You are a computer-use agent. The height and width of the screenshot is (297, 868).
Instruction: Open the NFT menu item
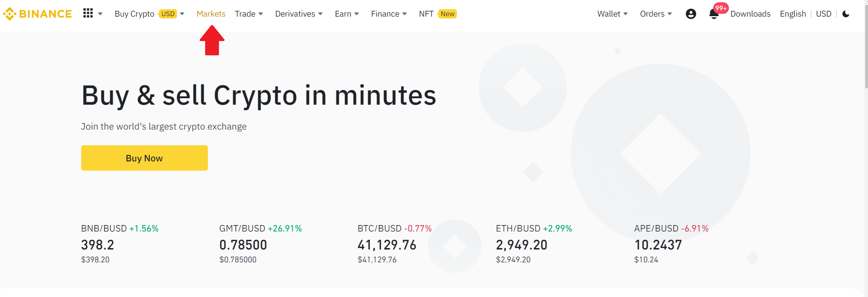click(426, 14)
